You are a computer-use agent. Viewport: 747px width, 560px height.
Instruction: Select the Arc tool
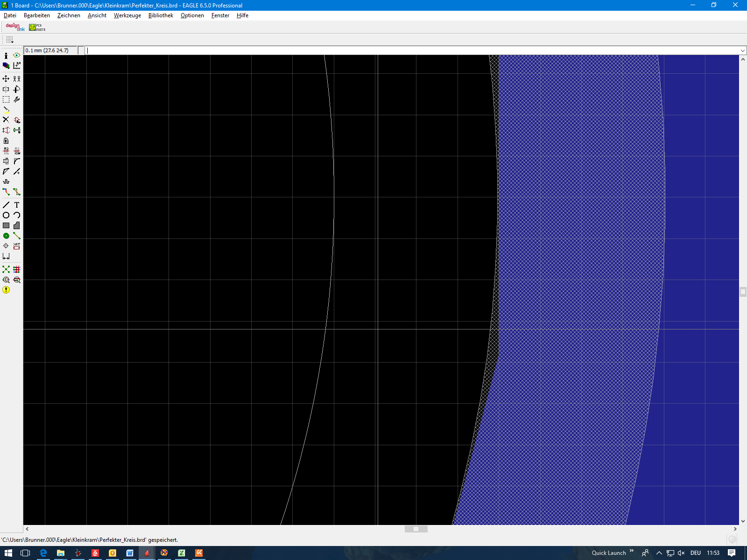click(17, 215)
